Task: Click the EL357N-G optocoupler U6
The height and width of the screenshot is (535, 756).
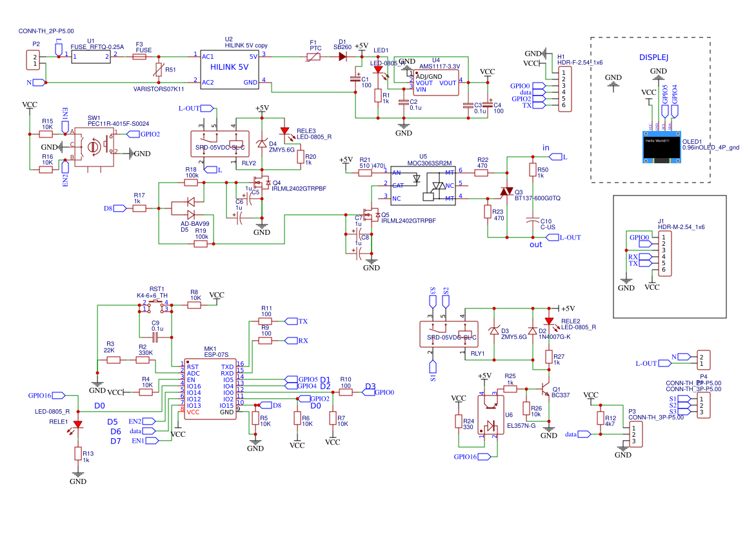Action: click(x=490, y=416)
